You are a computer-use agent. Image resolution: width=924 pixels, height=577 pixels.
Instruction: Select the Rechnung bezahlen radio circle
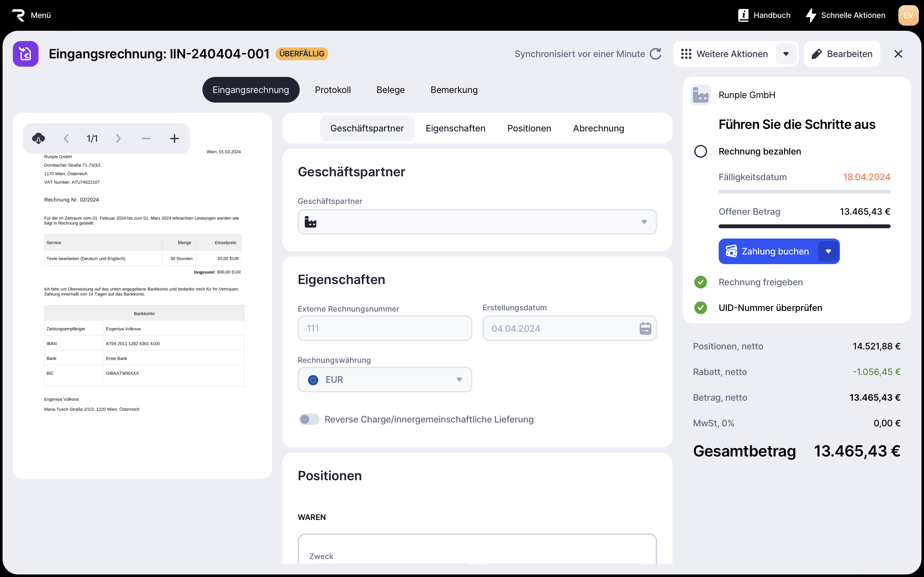tap(700, 152)
